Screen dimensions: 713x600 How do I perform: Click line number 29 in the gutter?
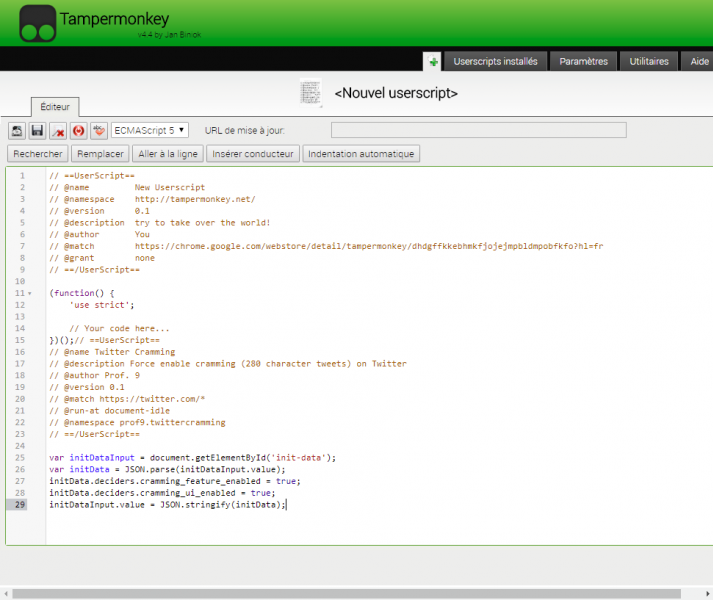coord(20,504)
